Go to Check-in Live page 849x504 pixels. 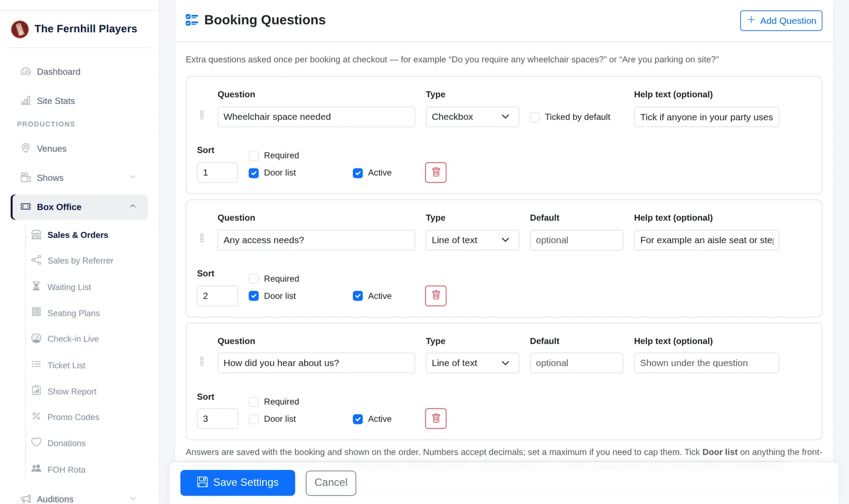(73, 339)
